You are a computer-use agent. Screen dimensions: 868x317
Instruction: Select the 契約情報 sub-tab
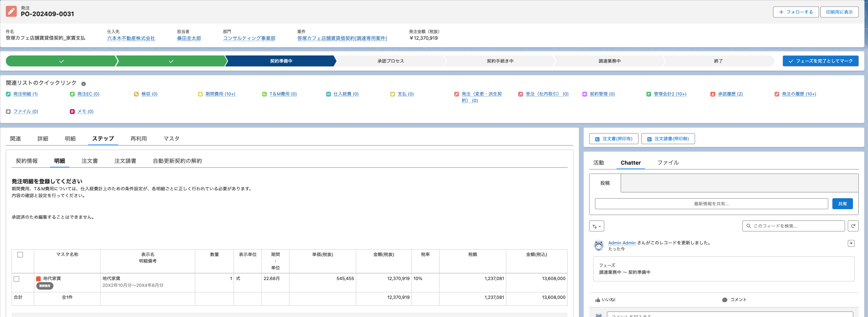click(27, 161)
